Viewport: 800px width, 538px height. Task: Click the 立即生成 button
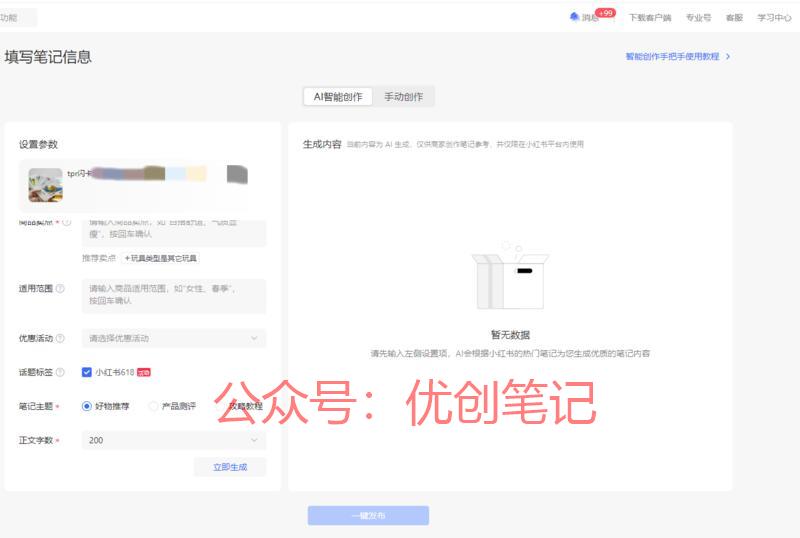[x=230, y=467]
